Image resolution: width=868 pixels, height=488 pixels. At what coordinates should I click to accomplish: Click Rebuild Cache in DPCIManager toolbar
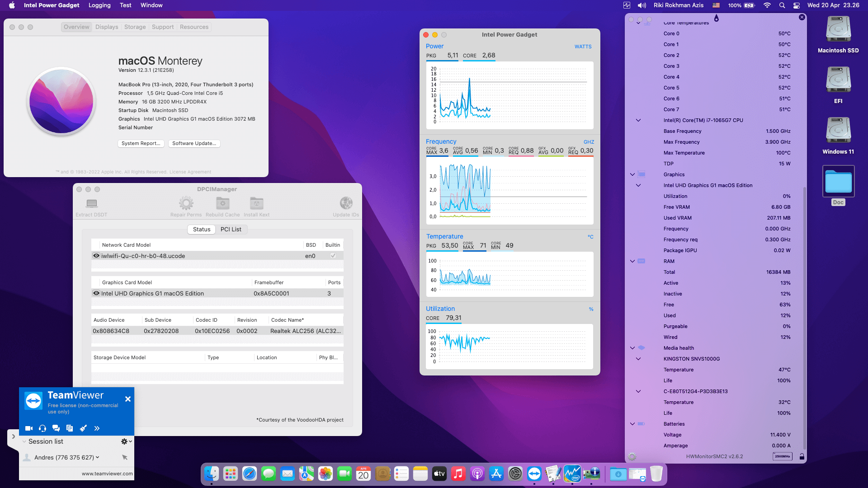click(222, 207)
